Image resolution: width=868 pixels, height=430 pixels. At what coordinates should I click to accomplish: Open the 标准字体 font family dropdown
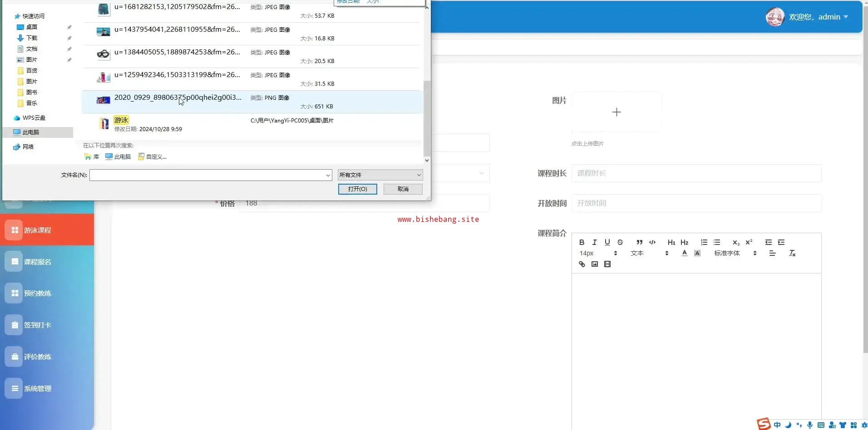[735, 253]
